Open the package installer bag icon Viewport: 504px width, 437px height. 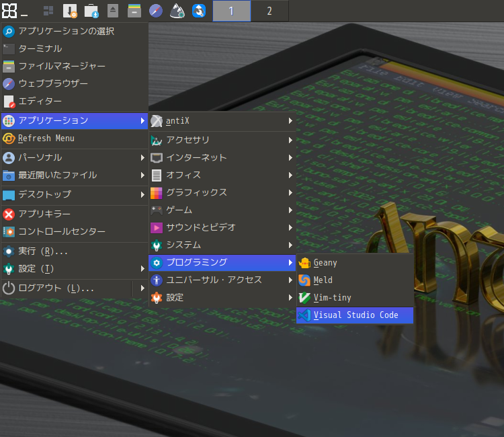[x=91, y=11]
